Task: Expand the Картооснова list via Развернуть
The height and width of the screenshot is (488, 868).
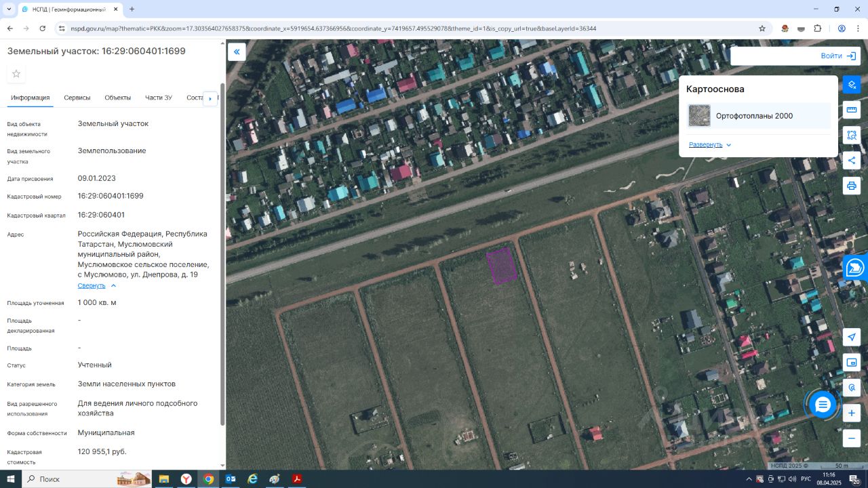Action: pyautogui.click(x=710, y=145)
